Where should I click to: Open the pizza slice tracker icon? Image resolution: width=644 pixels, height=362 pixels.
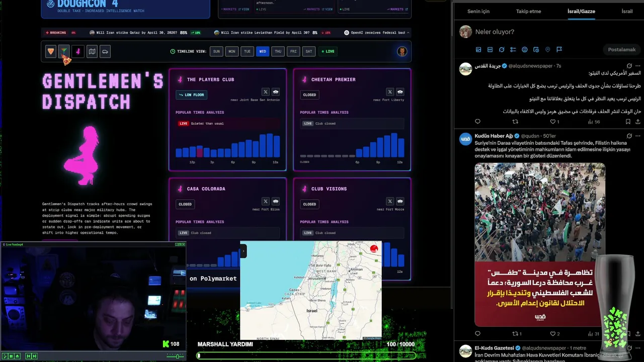click(x=50, y=51)
